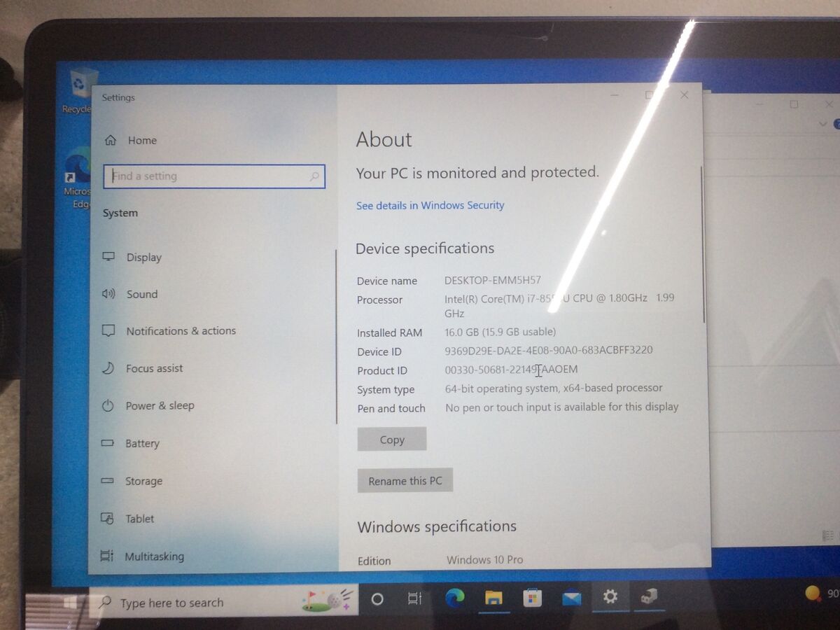Click the magnifier icon in Find a setting
The height and width of the screenshot is (630, 840).
(x=314, y=177)
